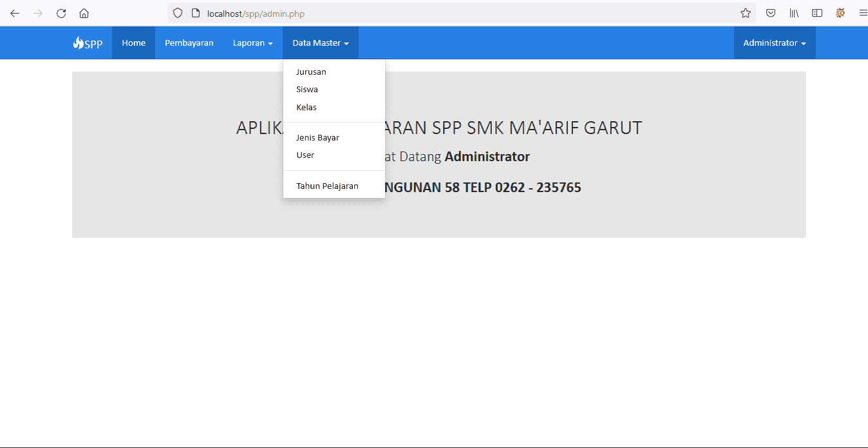Open the library icon in toolbar
Image resolution: width=868 pixels, height=448 pixels.
[x=794, y=13]
